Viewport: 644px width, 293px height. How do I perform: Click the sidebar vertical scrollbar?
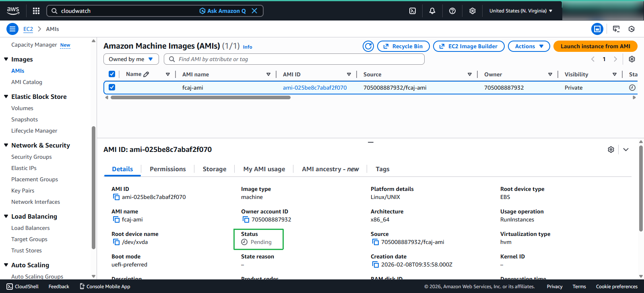pos(93,188)
